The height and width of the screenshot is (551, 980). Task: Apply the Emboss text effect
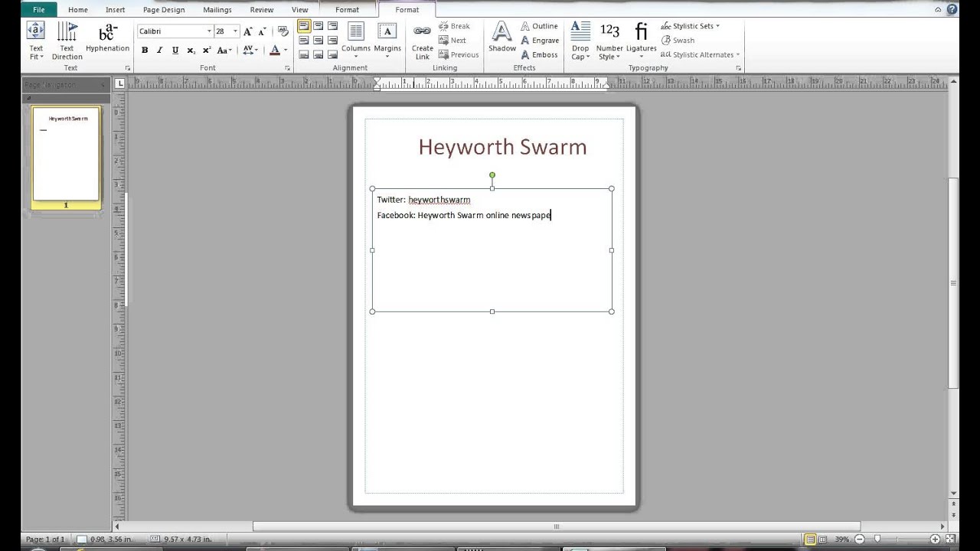(539, 55)
